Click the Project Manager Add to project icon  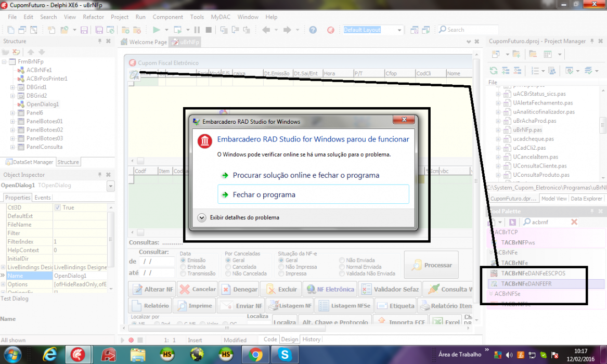pos(516,54)
